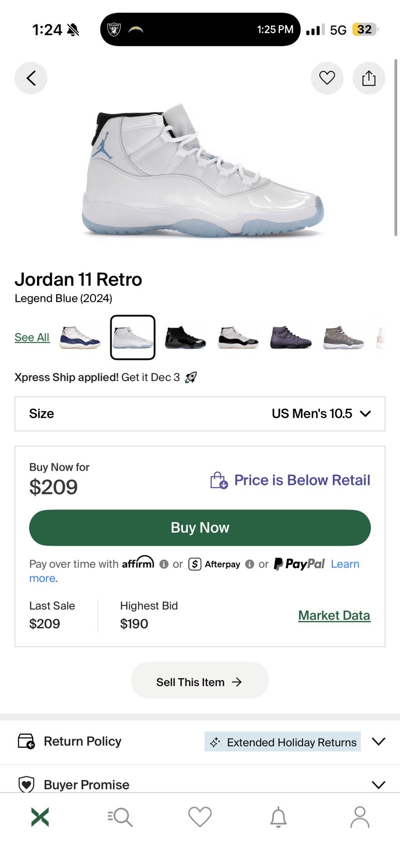400x868 pixels.
Task: Open Market Data for this shoe
Action: 334,615
